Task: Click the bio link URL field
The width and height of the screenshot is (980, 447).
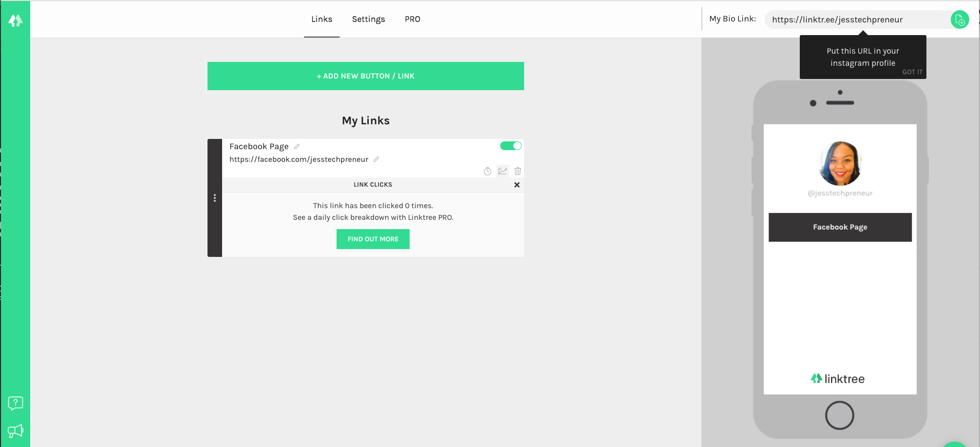Action: 857,19
